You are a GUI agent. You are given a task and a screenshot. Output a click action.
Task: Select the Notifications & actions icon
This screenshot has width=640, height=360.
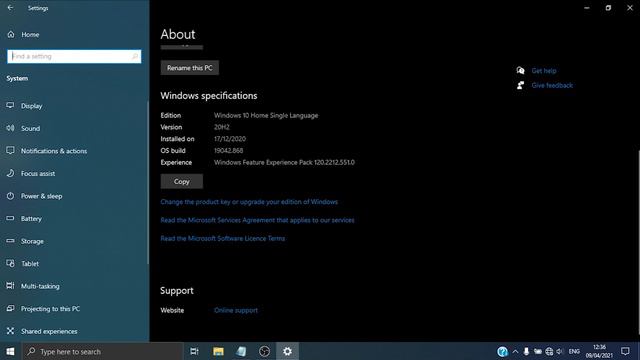10,151
